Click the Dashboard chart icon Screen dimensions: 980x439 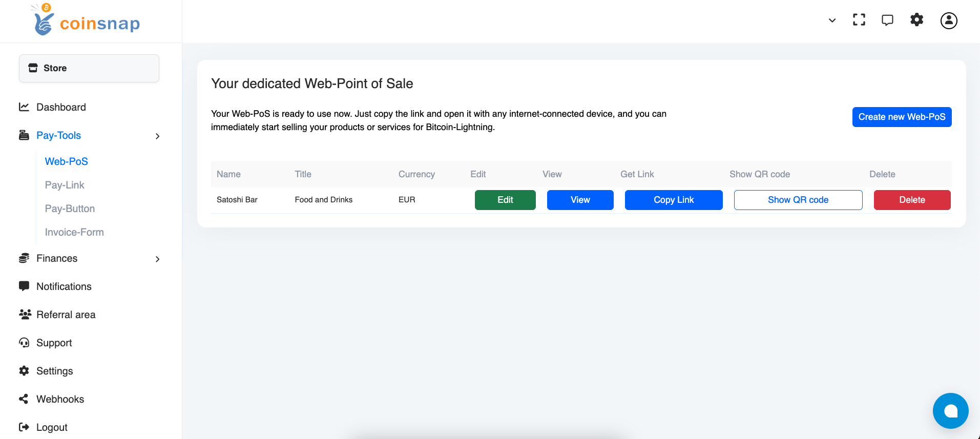(24, 107)
